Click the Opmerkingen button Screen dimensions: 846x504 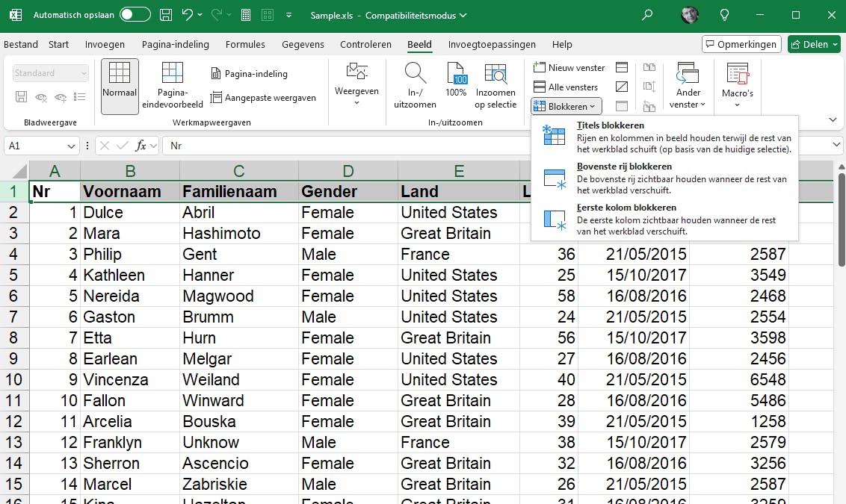tap(741, 45)
